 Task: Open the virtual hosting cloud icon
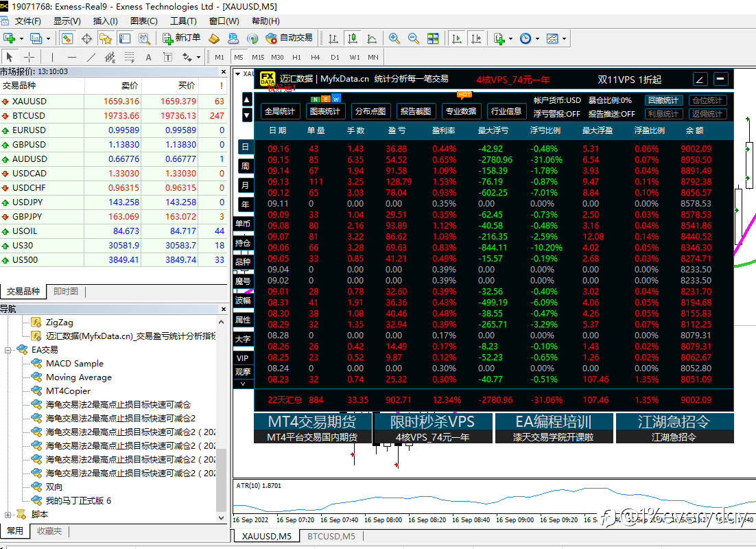[x=233, y=38]
